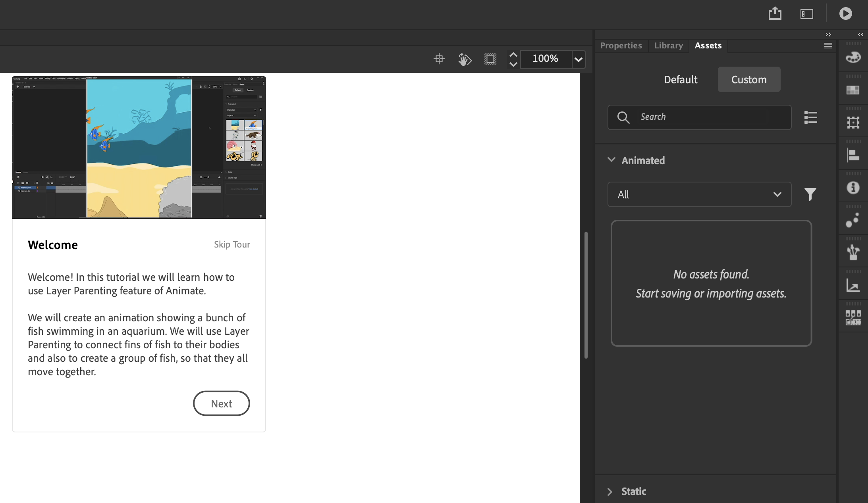Switch to the Default assets view
This screenshot has width=868, height=503.
pos(680,79)
